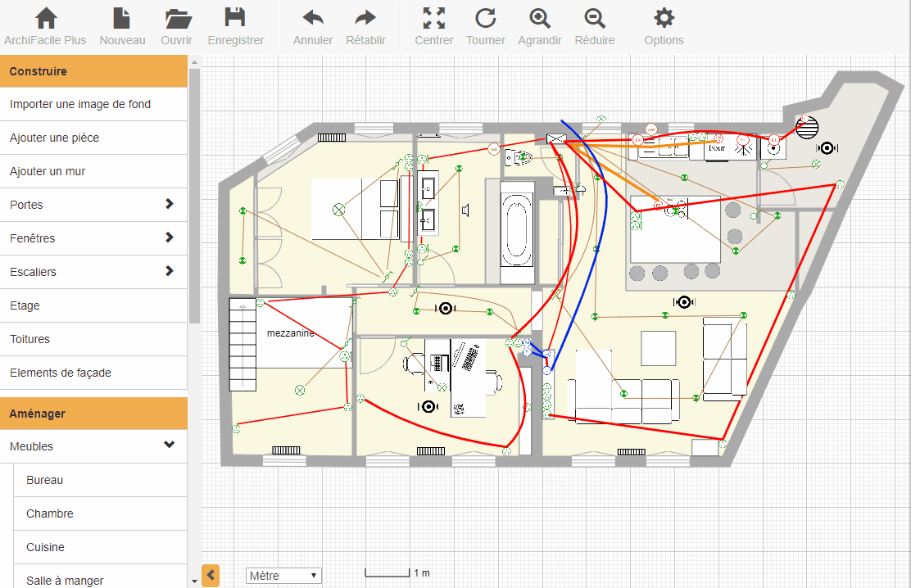Redo action using Rétablir
Image resolution: width=911 pixels, height=588 pixels.
click(365, 19)
